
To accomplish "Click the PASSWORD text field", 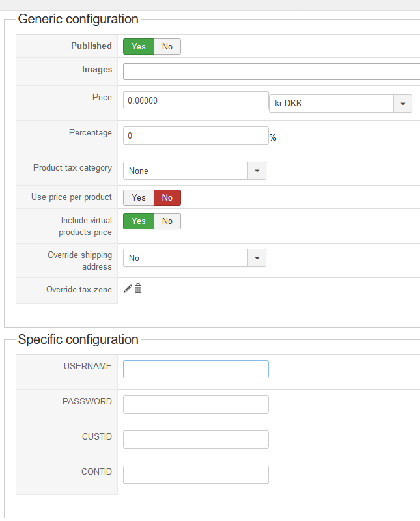I will pos(195,404).
